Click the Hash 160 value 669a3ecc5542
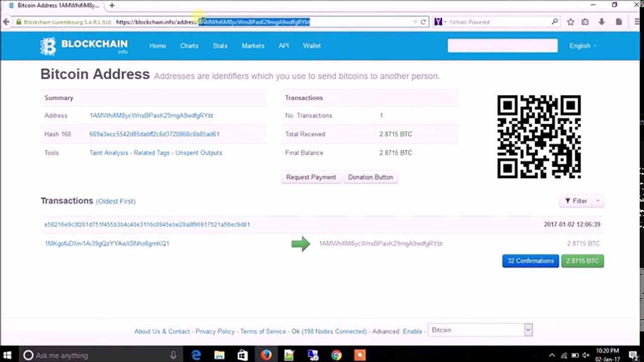This screenshot has height=362, width=644. (x=154, y=134)
